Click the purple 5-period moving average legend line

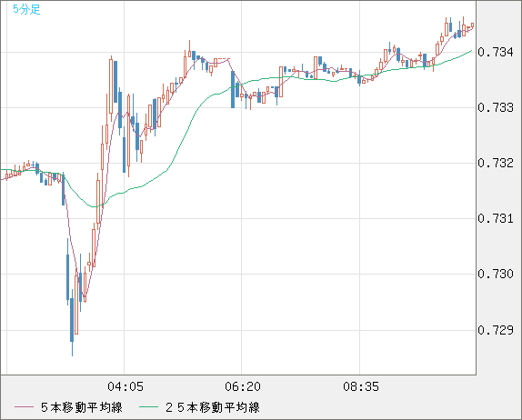[x=24, y=407]
